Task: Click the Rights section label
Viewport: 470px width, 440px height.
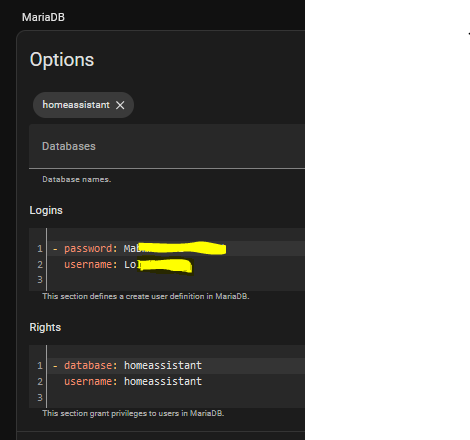Action: (x=45, y=327)
